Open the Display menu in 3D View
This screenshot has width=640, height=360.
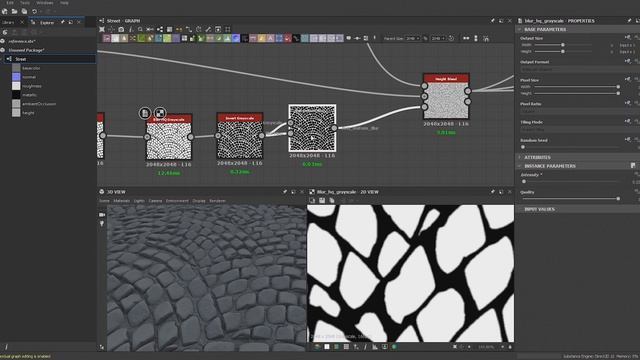(199, 201)
